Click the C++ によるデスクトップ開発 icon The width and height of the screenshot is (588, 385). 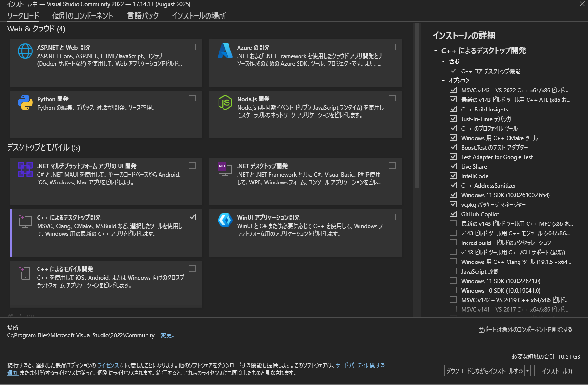pyautogui.click(x=25, y=221)
